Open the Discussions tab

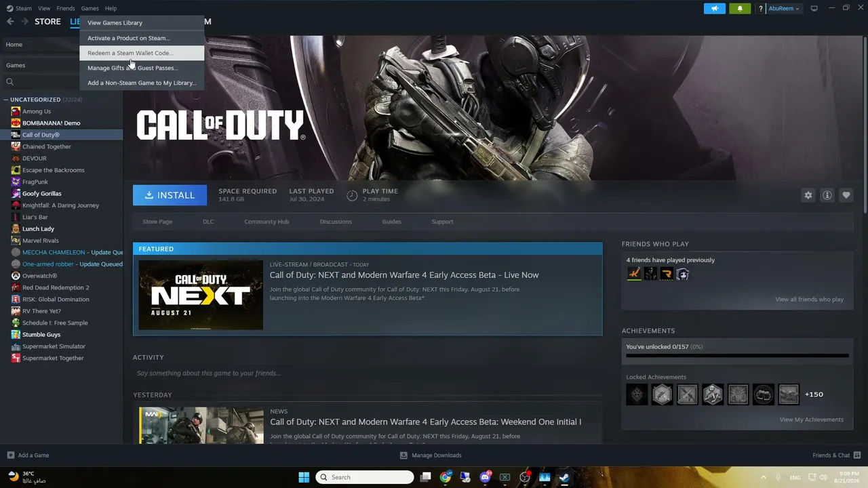point(336,222)
